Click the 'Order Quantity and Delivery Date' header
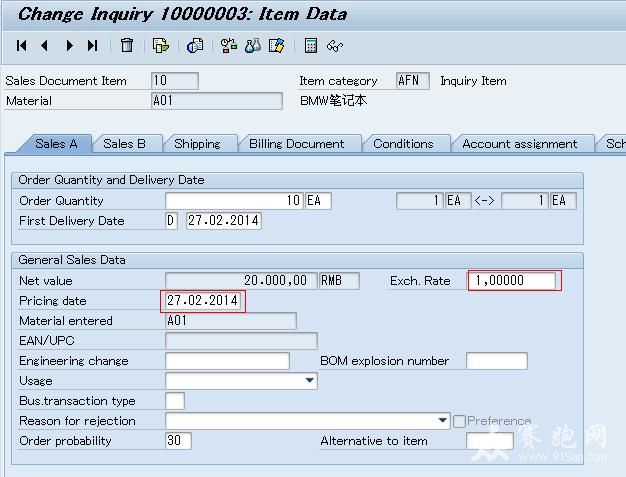 (111, 180)
